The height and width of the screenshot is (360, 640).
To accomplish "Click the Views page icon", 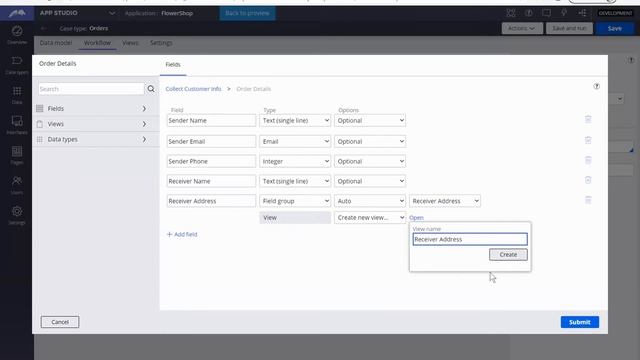I will [40, 124].
